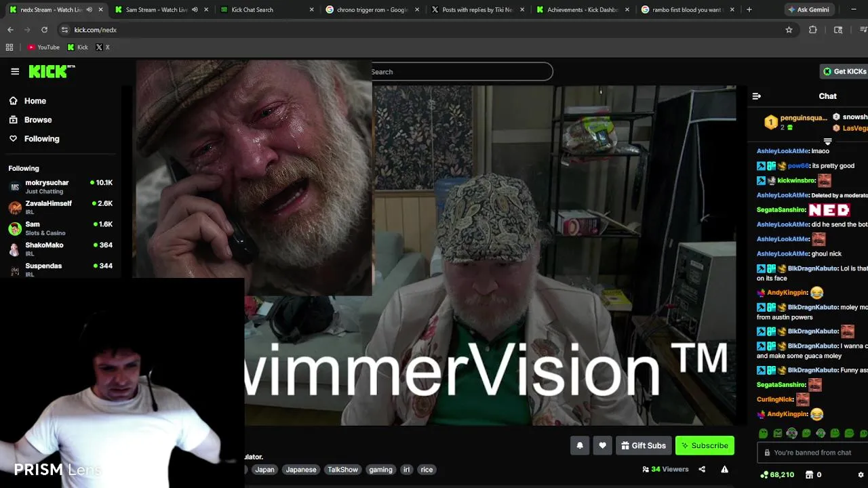
Task: Collapse the chat panel
Action: point(757,96)
